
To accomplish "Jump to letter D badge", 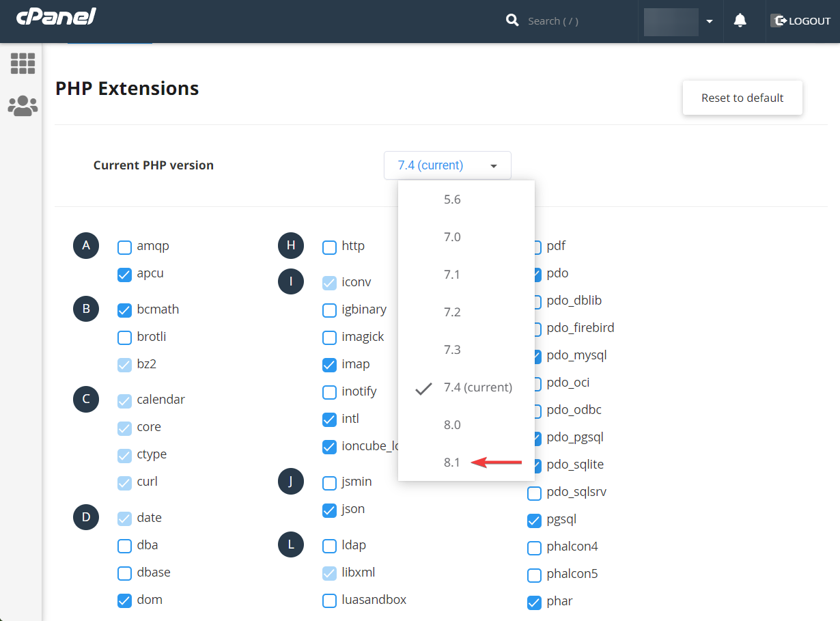I will click(x=86, y=518).
